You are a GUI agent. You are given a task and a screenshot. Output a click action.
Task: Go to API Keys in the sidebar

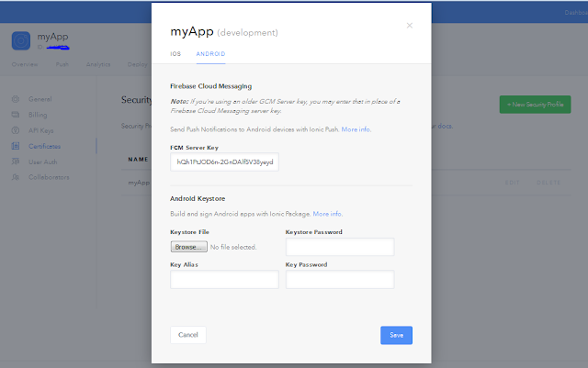click(40, 130)
